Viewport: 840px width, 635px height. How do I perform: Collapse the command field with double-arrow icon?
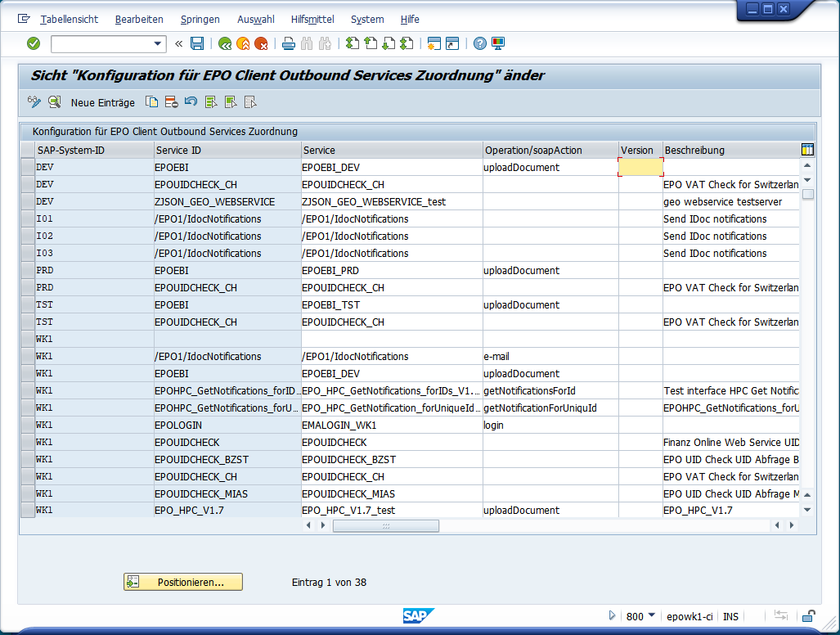pos(178,44)
